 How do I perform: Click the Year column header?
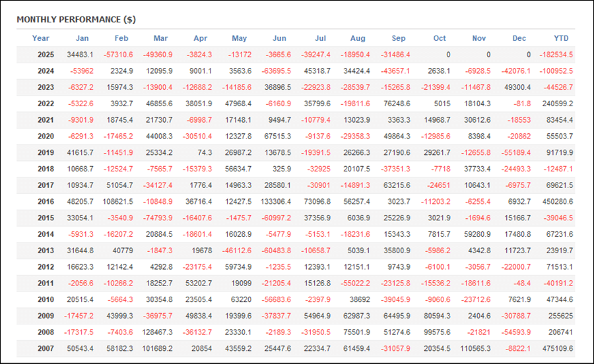[41, 38]
